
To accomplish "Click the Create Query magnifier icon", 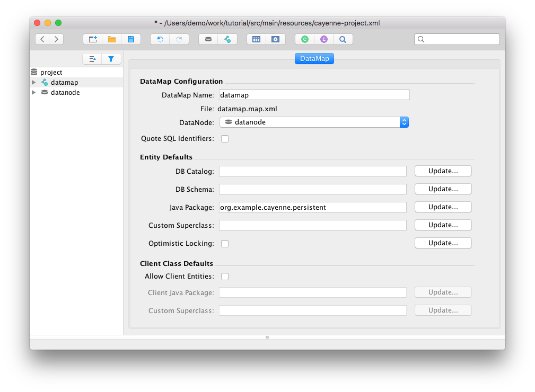I will pyautogui.click(x=343, y=39).
